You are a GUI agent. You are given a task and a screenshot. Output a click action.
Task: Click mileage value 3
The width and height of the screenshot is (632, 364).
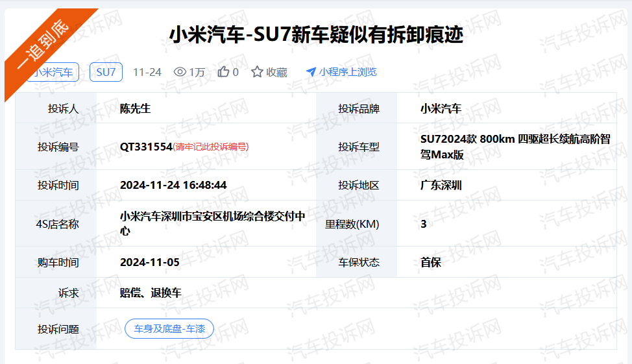click(423, 224)
